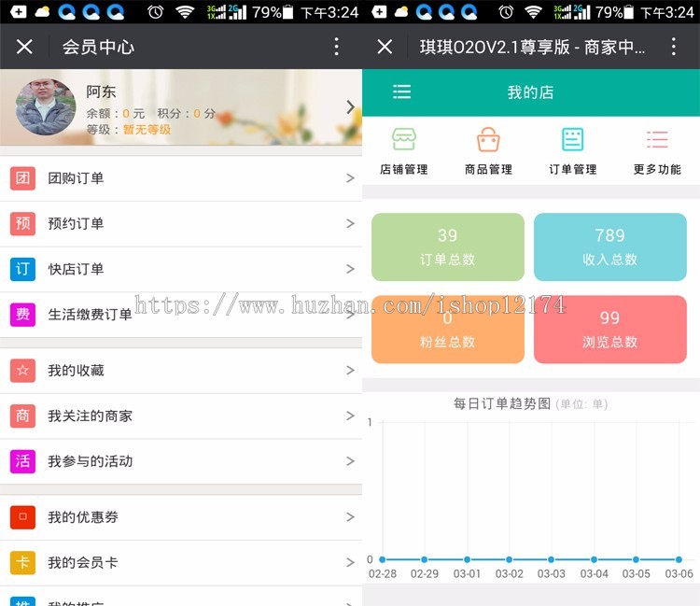Tap the battery 79% indicator in right status bar
This screenshot has height=606, width=700.
tap(614, 12)
